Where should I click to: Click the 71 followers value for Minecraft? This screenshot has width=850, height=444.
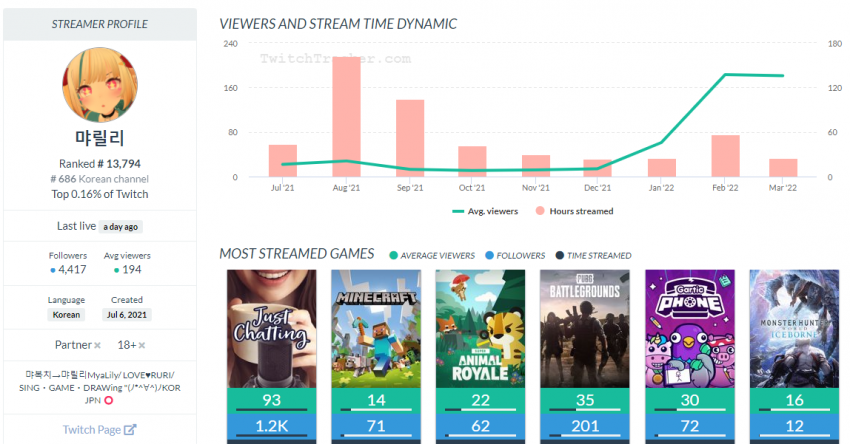376,426
